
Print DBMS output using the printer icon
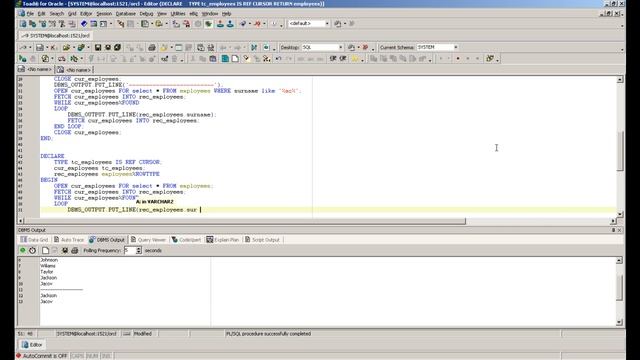click(x=75, y=250)
